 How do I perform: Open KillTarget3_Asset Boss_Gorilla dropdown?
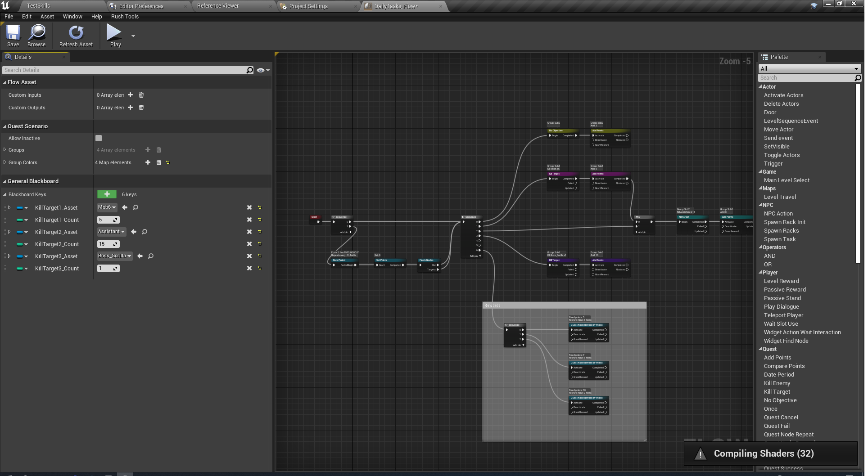(x=115, y=256)
